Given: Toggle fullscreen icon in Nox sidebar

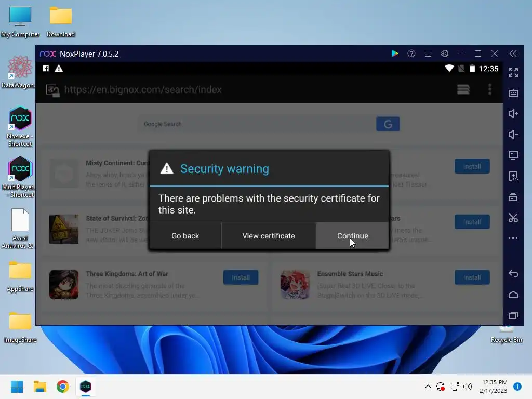Looking at the screenshot, I should (513, 72).
